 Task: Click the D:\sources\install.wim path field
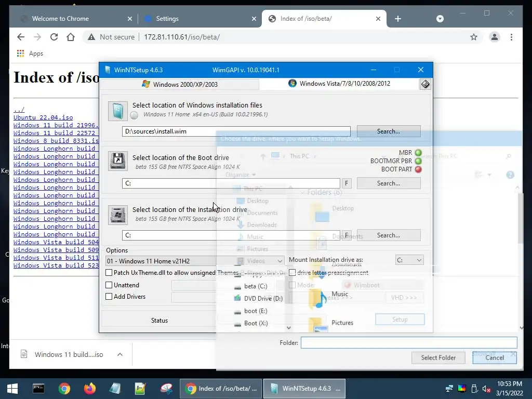[236, 131]
